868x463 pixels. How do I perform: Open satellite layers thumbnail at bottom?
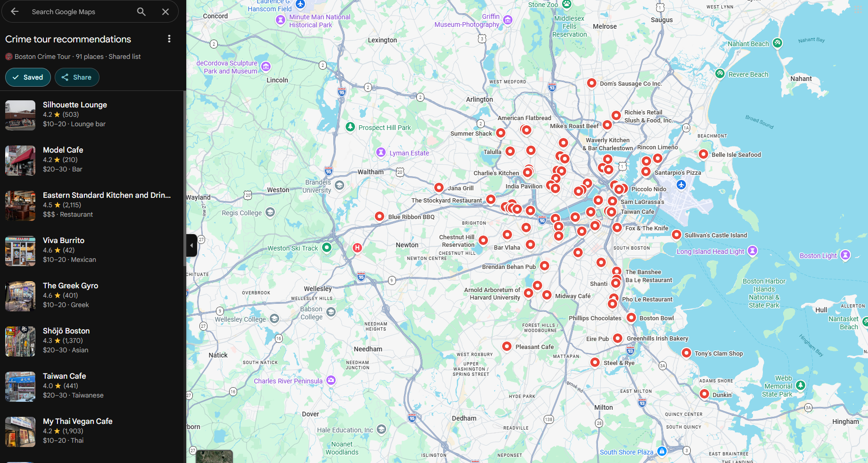(x=215, y=456)
